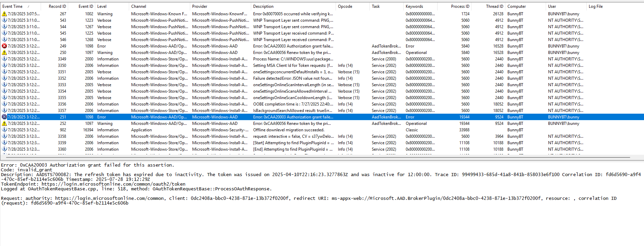Screen dimensions: 644x246
Task: Sort the list by Event Time column
Action: [20, 6]
